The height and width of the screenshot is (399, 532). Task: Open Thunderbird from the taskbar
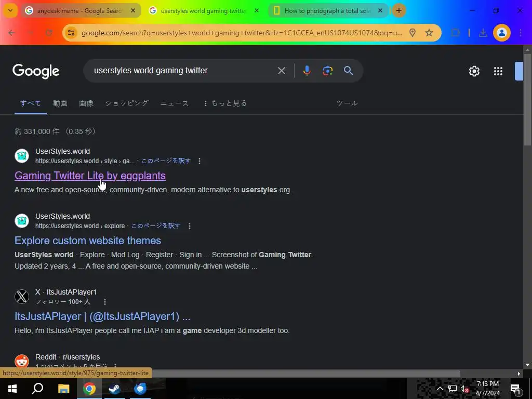140,389
